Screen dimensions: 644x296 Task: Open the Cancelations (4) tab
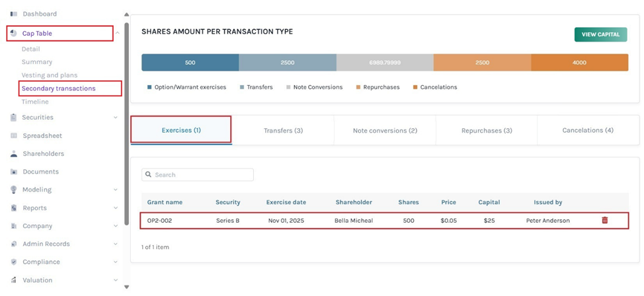pyautogui.click(x=588, y=131)
